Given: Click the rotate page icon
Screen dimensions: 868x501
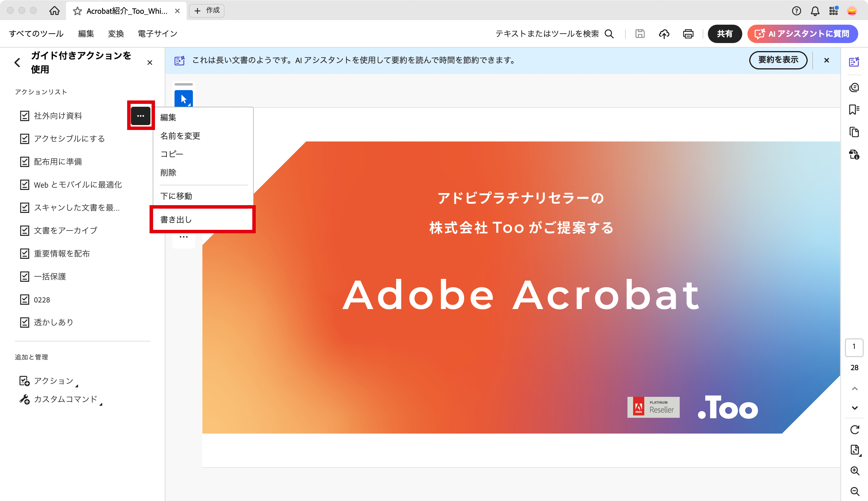Looking at the screenshot, I should click(855, 430).
